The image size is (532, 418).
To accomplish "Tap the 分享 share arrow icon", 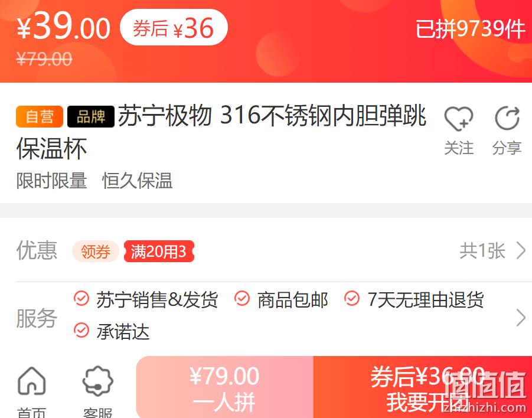I will 507,119.
